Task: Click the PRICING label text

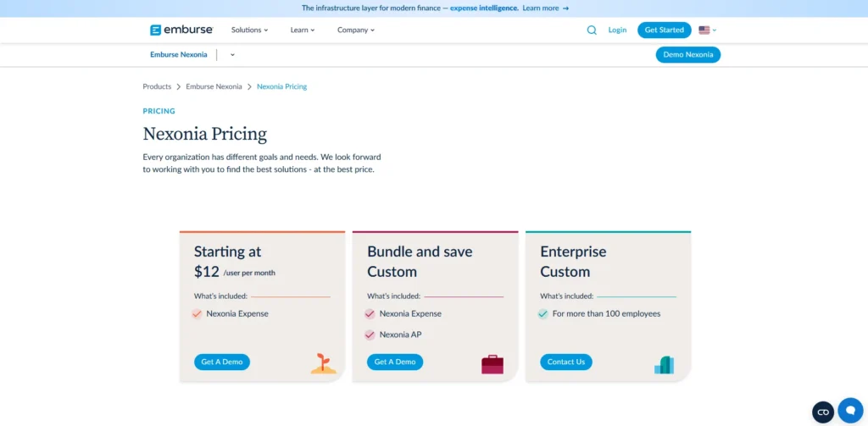Action: tap(159, 111)
